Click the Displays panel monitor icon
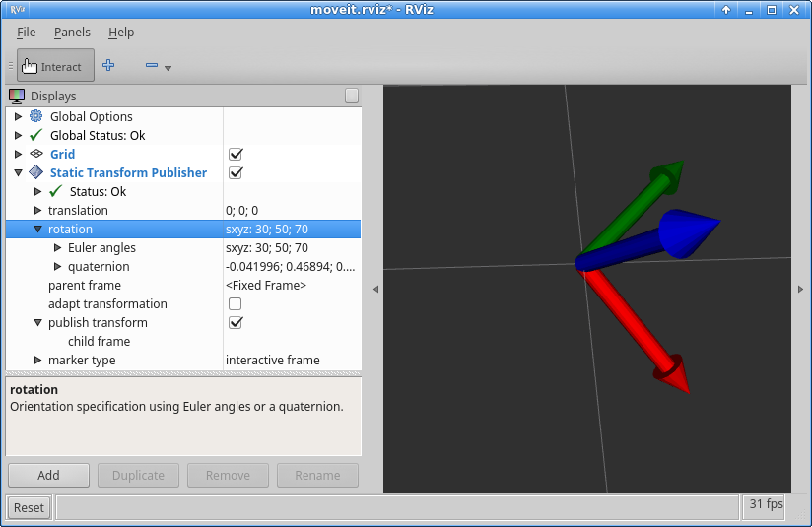The width and height of the screenshot is (812, 527). (x=17, y=96)
